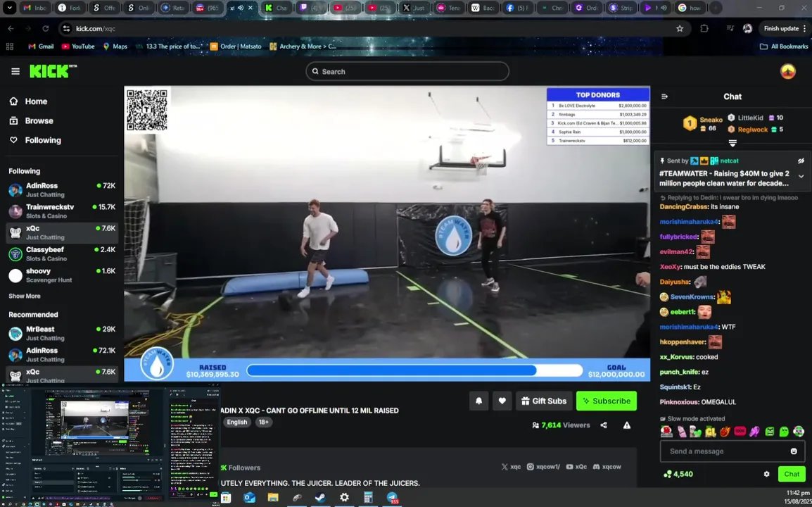The image size is (812, 507).
Task: Switch to the Wikipedia browser tab
Action: coord(482,8)
